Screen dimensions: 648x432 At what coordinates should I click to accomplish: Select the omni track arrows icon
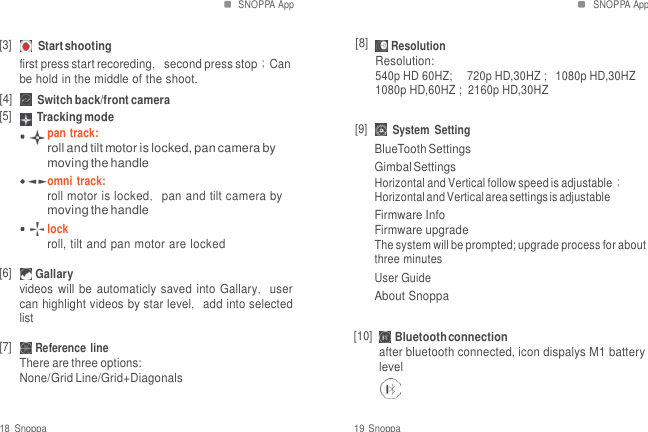pos(35,182)
